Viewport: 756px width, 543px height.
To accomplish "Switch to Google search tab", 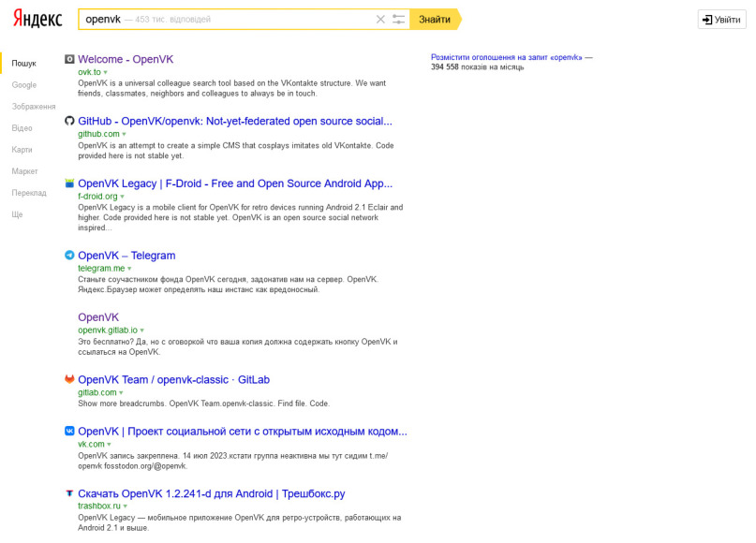I will tap(24, 85).
